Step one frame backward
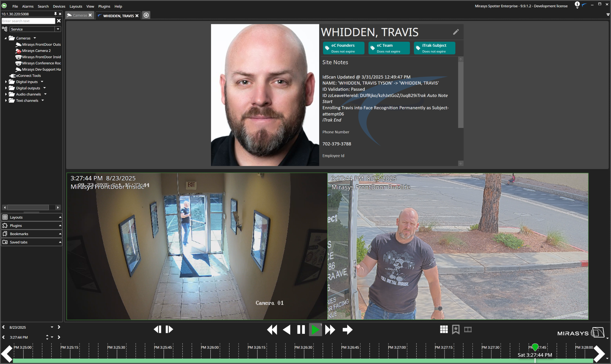Screen dimensions: 611x364 pyautogui.click(x=158, y=329)
